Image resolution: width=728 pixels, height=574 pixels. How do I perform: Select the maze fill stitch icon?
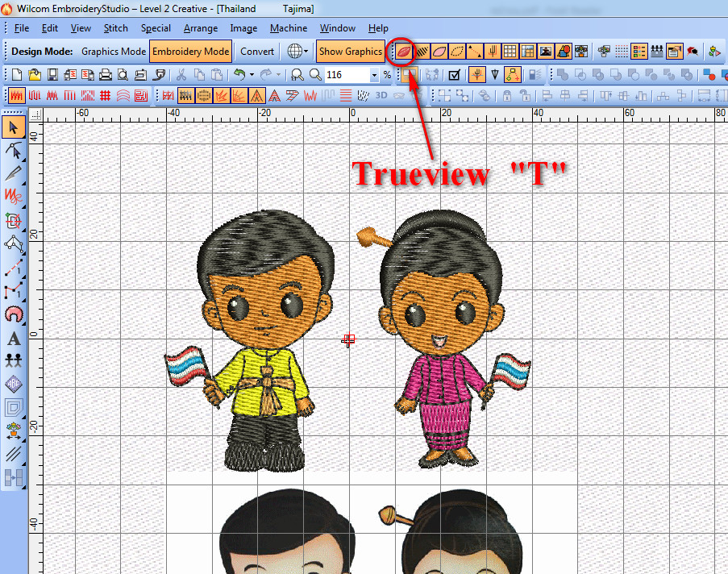pyautogui.click(x=140, y=96)
